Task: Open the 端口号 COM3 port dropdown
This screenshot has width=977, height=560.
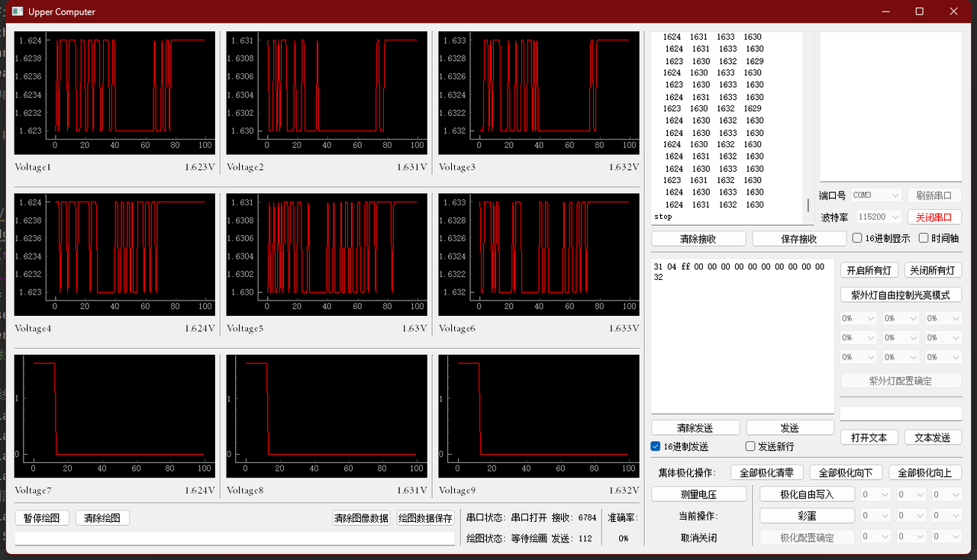Action: 875,195
